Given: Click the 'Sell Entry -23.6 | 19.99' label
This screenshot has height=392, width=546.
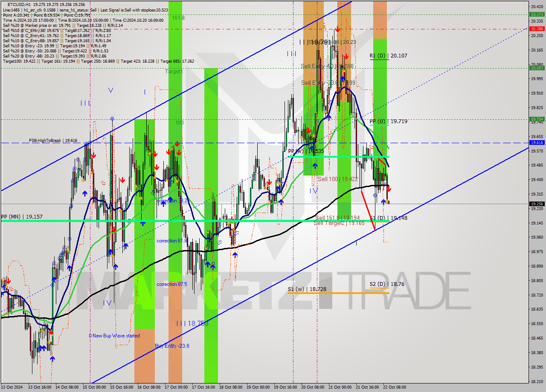Looking at the screenshot, I should (328, 83).
